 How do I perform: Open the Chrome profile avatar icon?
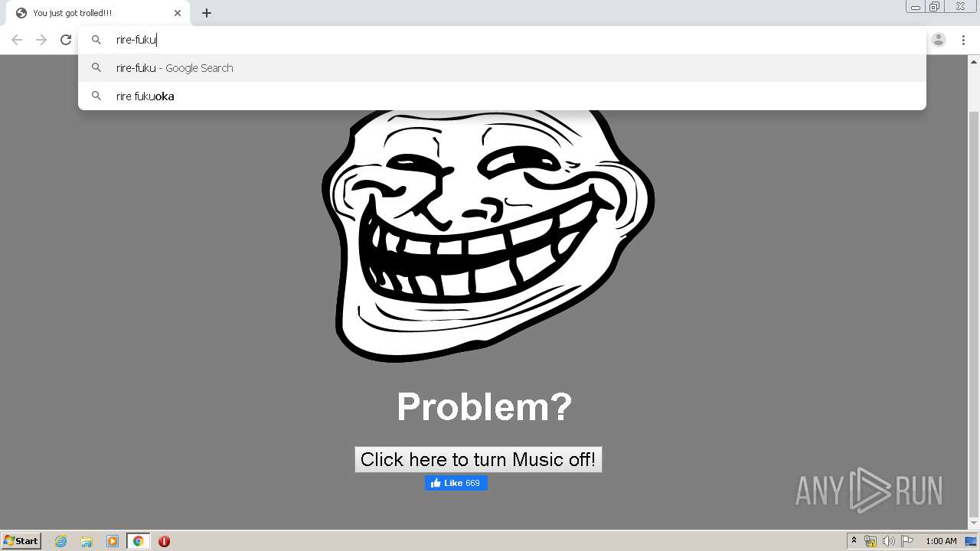(x=939, y=40)
